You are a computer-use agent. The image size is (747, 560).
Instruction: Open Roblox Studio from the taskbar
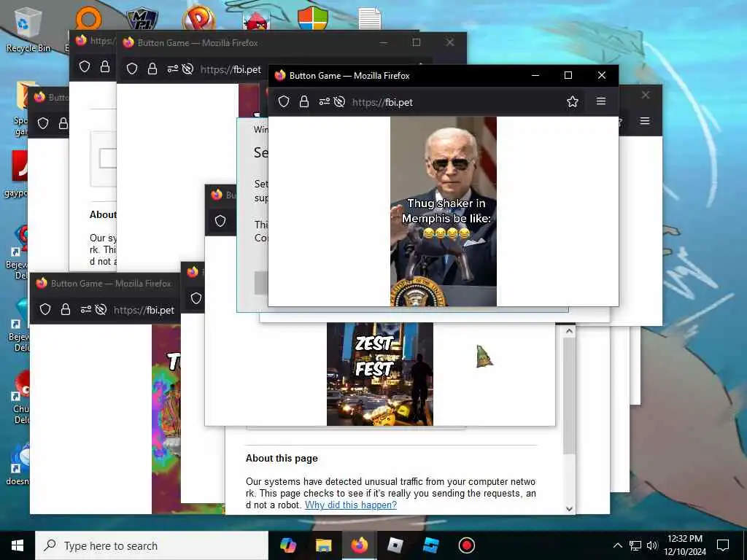tap(430, 545)
